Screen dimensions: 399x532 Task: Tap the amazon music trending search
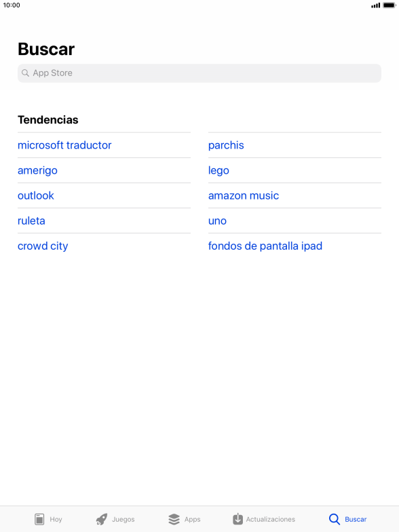244,195
